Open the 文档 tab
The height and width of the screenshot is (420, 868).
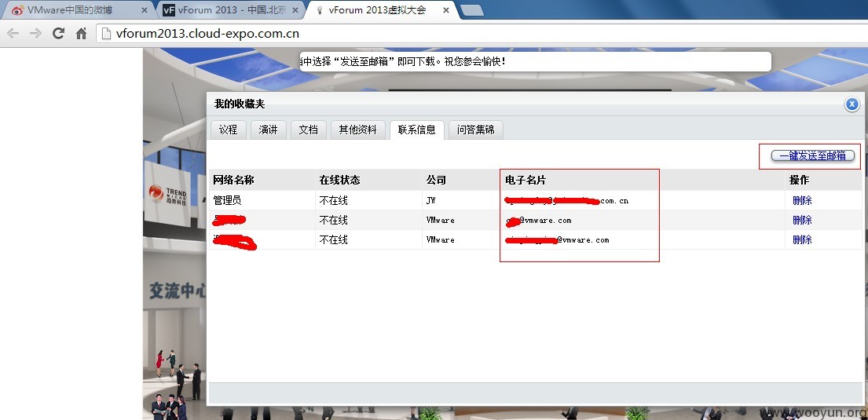click(309, 130)
